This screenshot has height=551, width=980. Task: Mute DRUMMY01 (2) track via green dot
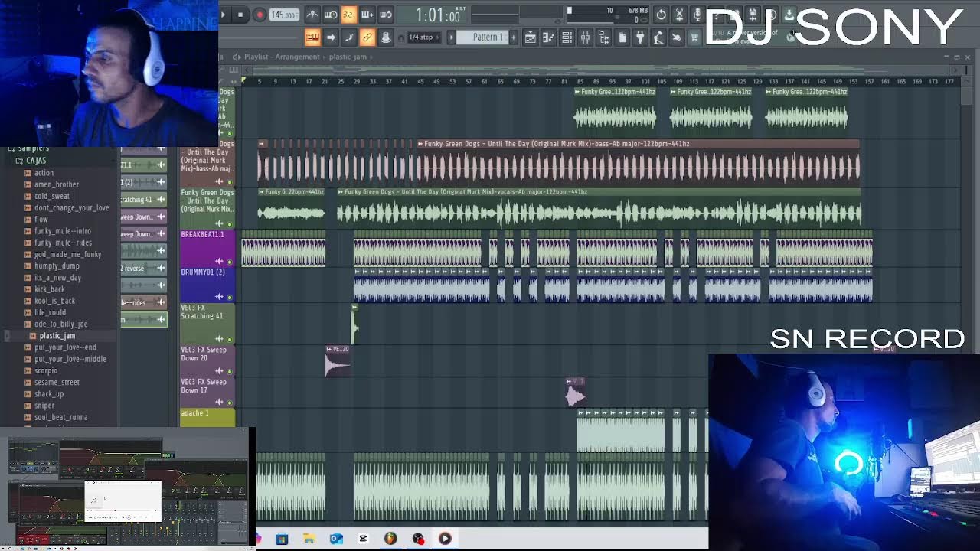[x=229, y=297]
